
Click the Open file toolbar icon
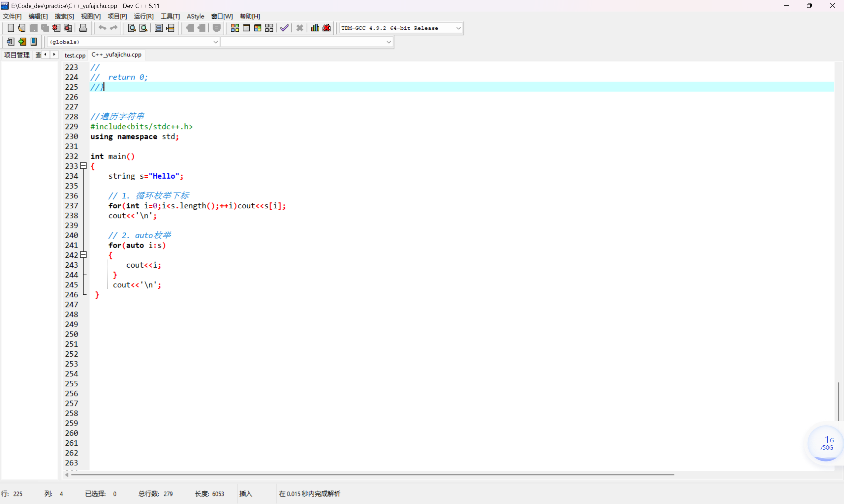(22, 28)
